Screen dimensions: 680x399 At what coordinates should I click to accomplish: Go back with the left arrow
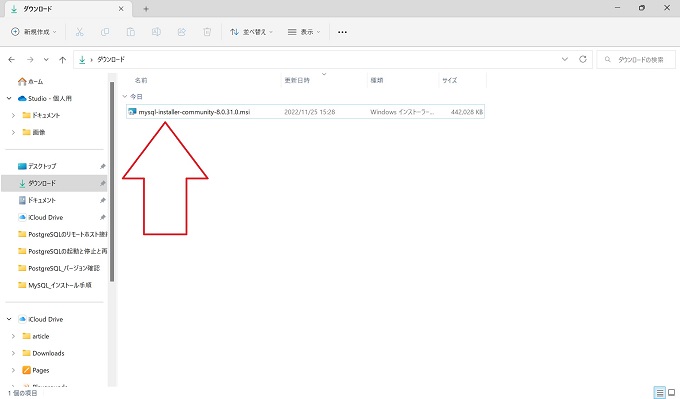(x=12, y=60)
